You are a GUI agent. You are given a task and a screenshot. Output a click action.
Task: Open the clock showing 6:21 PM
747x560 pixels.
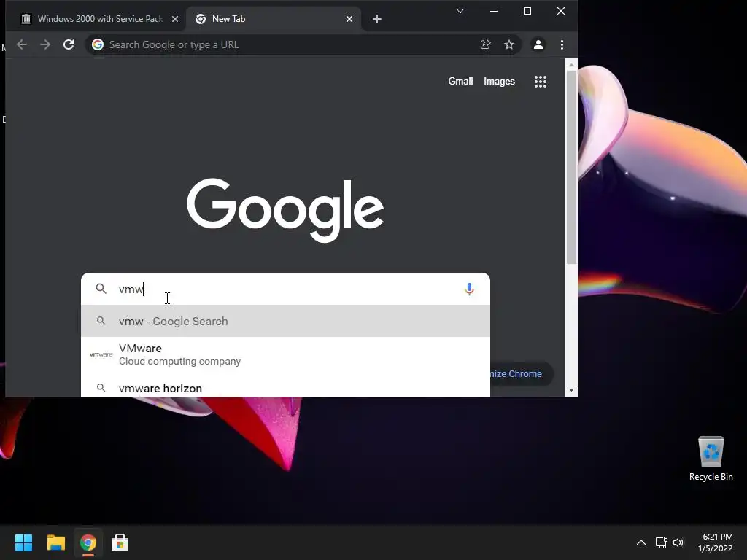716,542
